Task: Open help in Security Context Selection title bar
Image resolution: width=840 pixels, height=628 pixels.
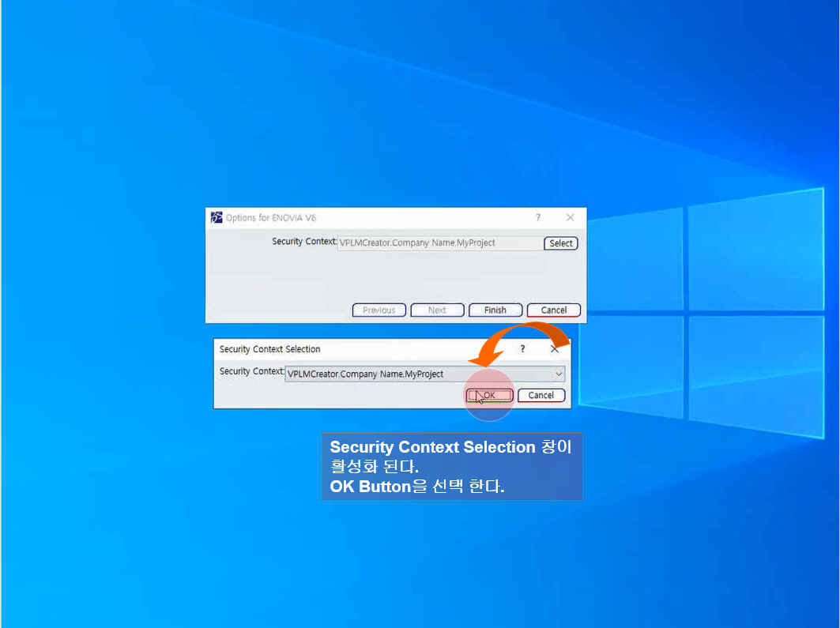Action: 522,349
